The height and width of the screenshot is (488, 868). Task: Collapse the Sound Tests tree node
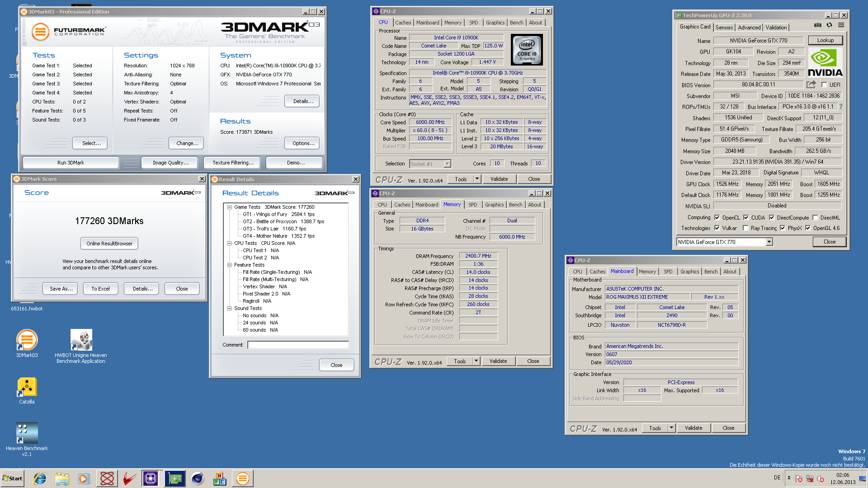(230, 308)
